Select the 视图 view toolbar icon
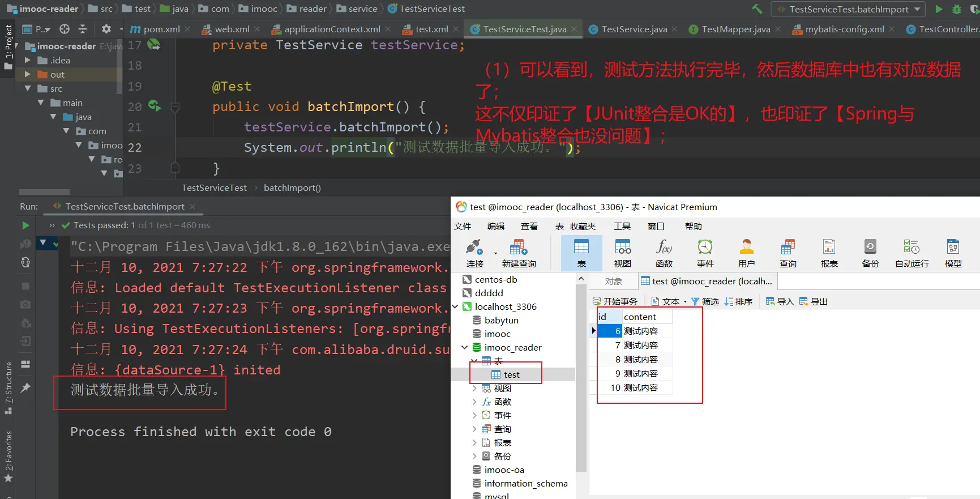This screenshot has height=499, width=980. [623, 253]
